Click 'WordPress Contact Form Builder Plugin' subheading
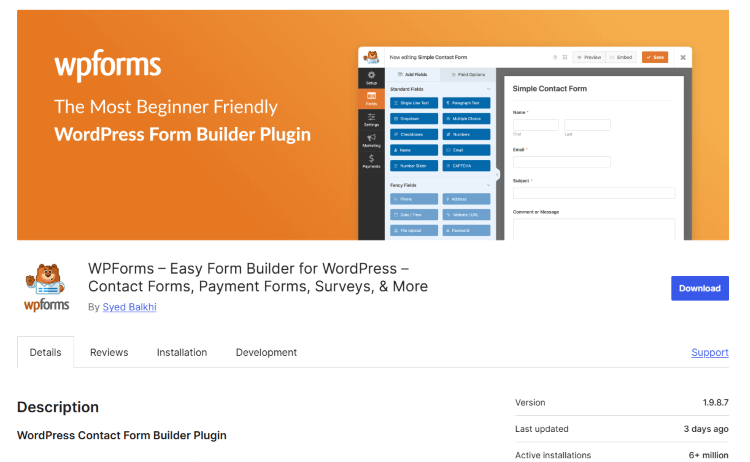 click(122, 435)
